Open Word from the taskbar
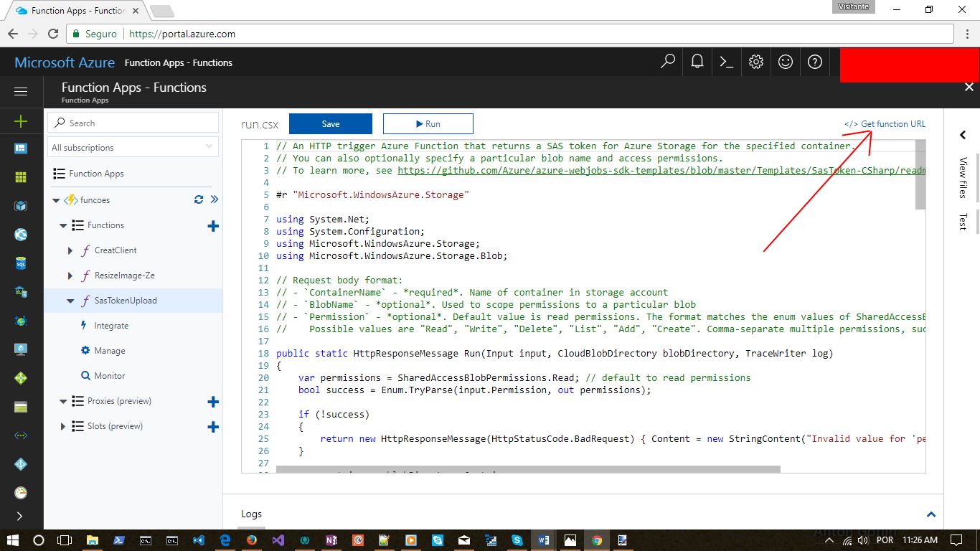Viewport: 980px width, 551px height. 543,540
